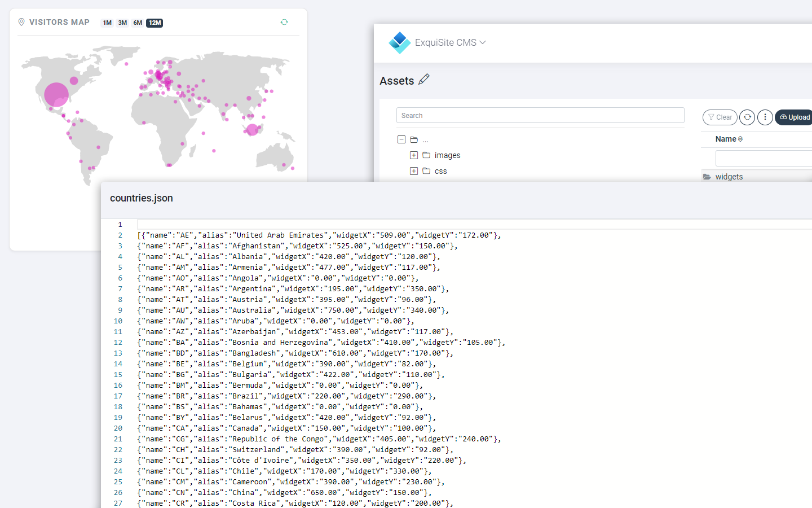The image size is (812, 508).
Task: Expand the images folder in the tree
Action: 414,155
